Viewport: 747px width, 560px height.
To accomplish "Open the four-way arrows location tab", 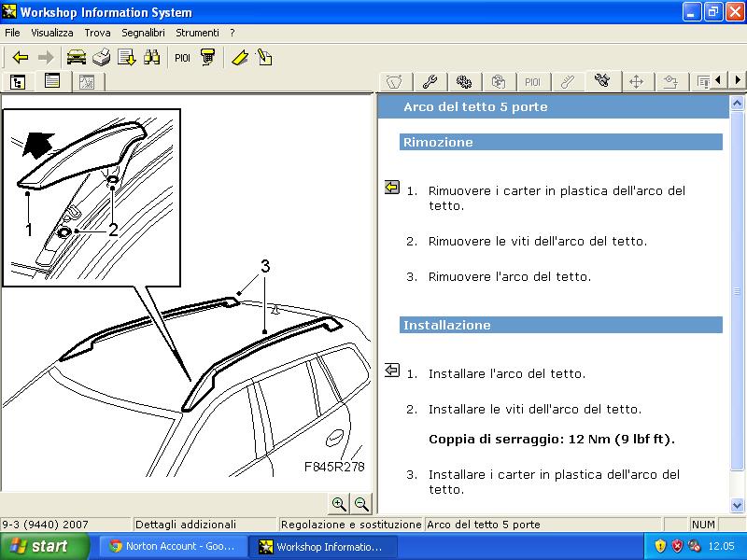I will [637, 82].
